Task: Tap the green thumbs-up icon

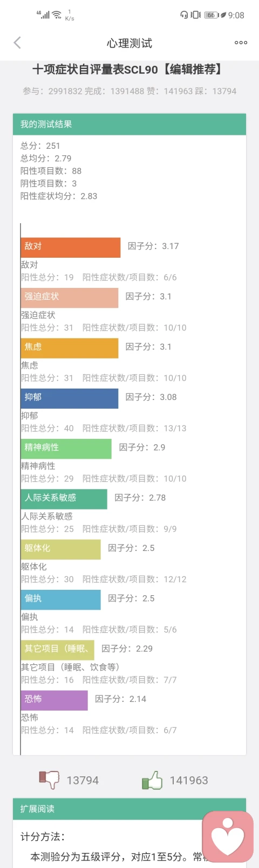Action: [x=152, y=780]
